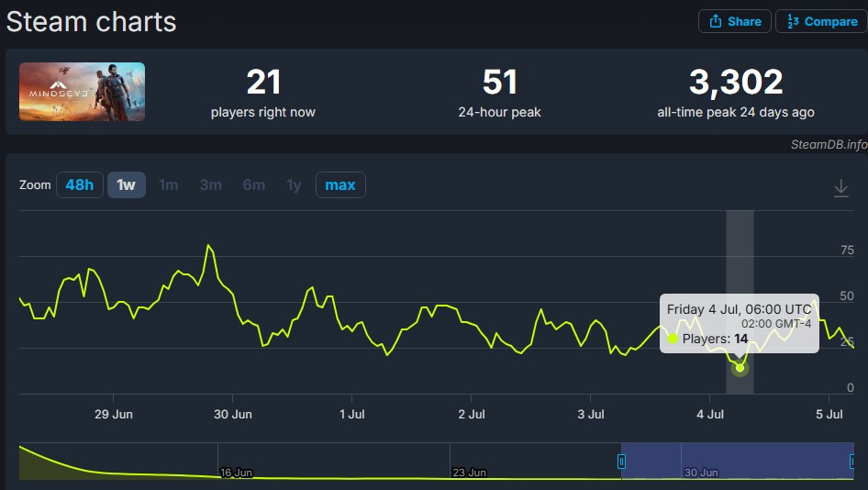Image resolution: width=868 pixels, height=490 pixels.
Task: Select the 1m zoom option
Action: (x=168, y=185)
